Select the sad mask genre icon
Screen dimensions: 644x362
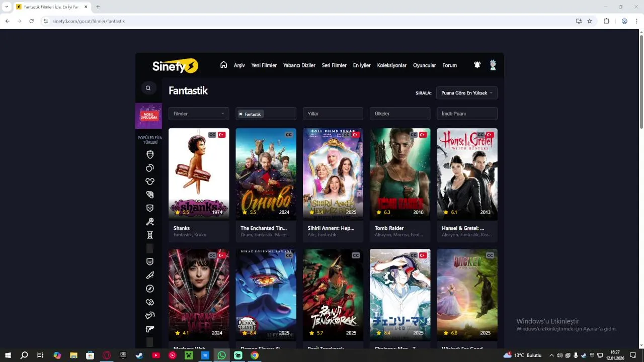pos(149,208)
